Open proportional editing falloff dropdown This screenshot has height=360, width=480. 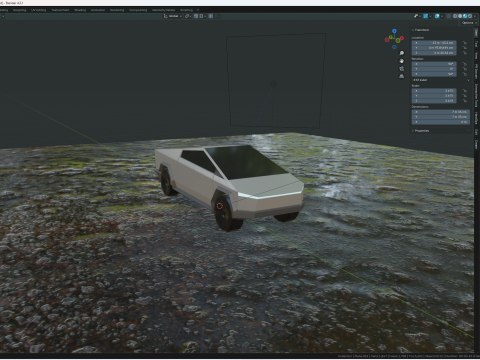tap(217, 16)
